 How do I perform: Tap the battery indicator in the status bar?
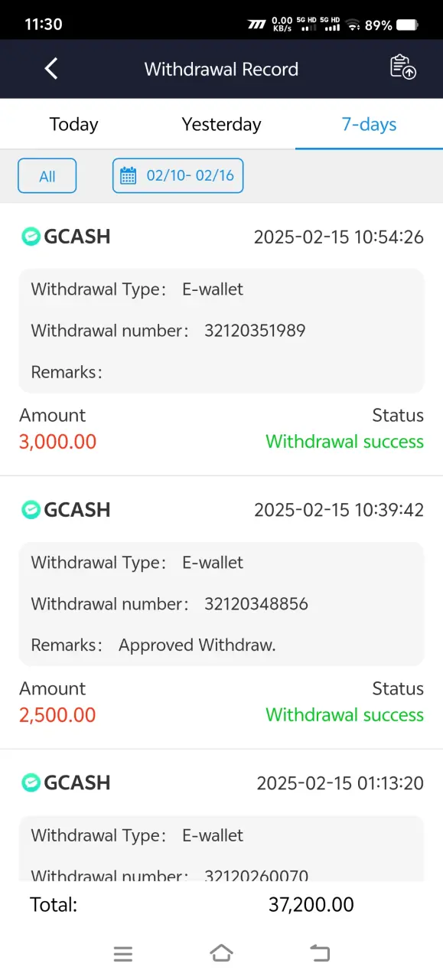point(407,24)
